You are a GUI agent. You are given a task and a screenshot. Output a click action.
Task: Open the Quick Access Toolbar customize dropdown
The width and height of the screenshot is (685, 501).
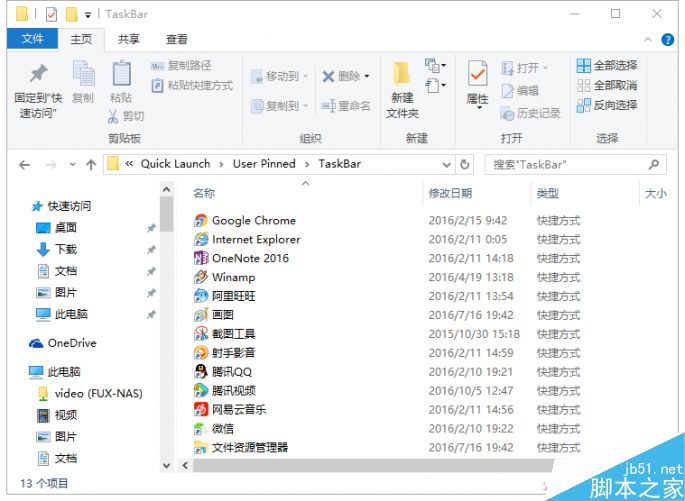(x=88, y=14)
